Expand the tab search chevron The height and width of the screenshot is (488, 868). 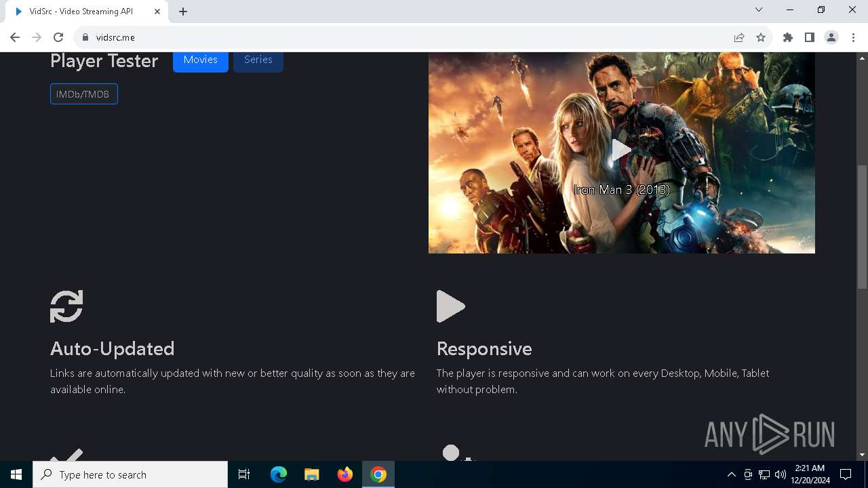coord(759,10)
